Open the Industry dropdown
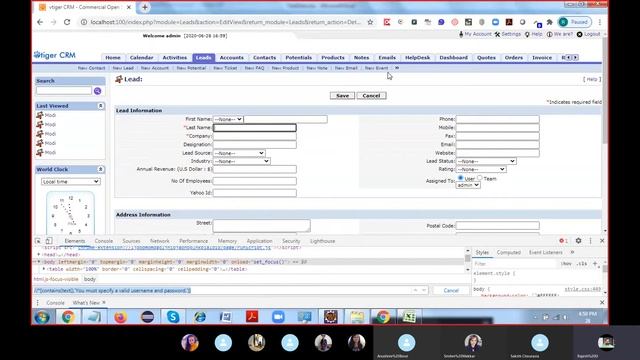The width and height of the screenshot is (640, 360). click(x=242, y=161)
